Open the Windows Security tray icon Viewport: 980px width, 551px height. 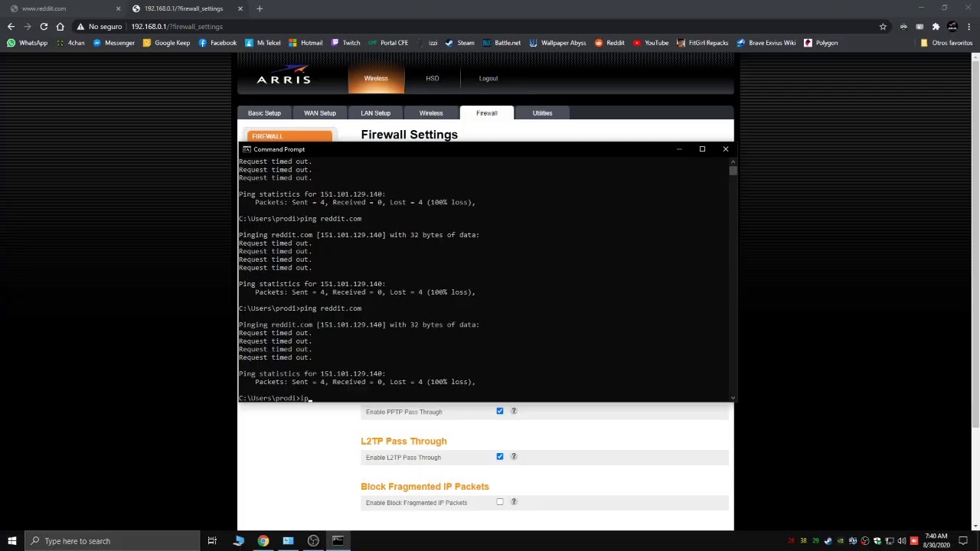877,541
